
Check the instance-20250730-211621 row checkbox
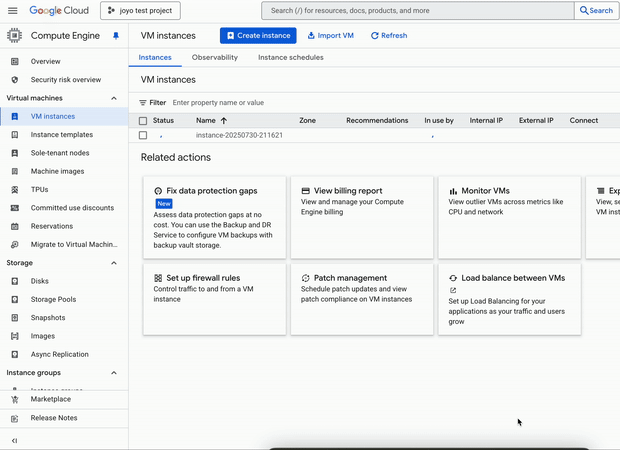click(x=143, y=135)
